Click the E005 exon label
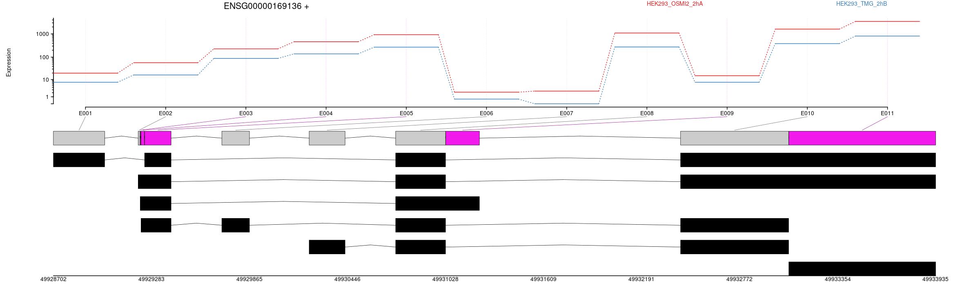980x286 pixels. (x=406, y=113)
